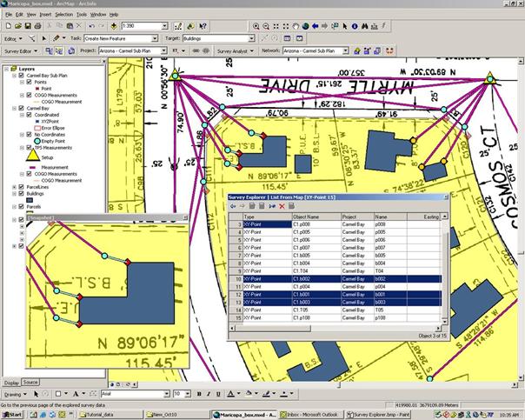The height and width of the screenshot is (420, 525).
Task: Click the Windows Start button
Action: (13, 415)
